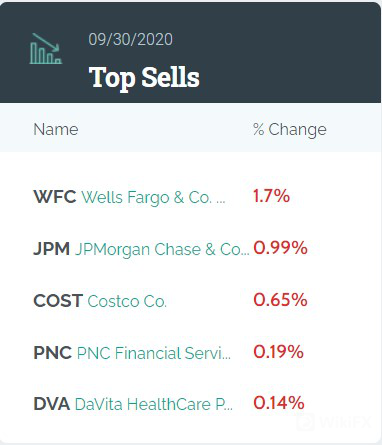Click the declining bar chart icon
The height and width of the screenshot is (445, 382).
click(46, 49)
